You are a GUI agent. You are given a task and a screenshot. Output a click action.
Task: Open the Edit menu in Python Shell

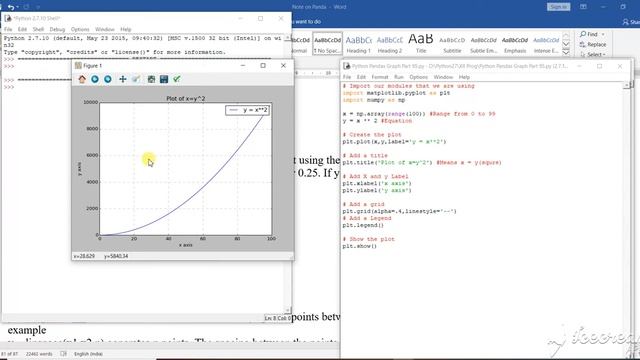tap(22, 29)
